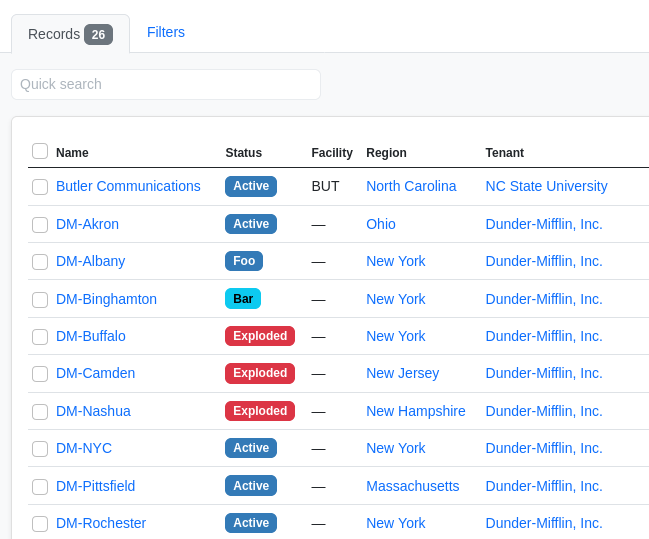Open the DM-Albany site link

(x=91, y=261)
